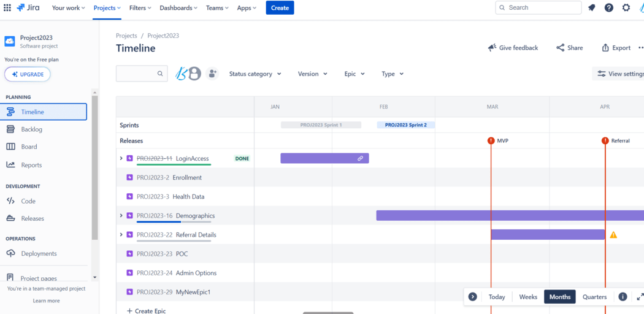Open View settings
Screen dimensions: 644x314
(x=618, y=74)
